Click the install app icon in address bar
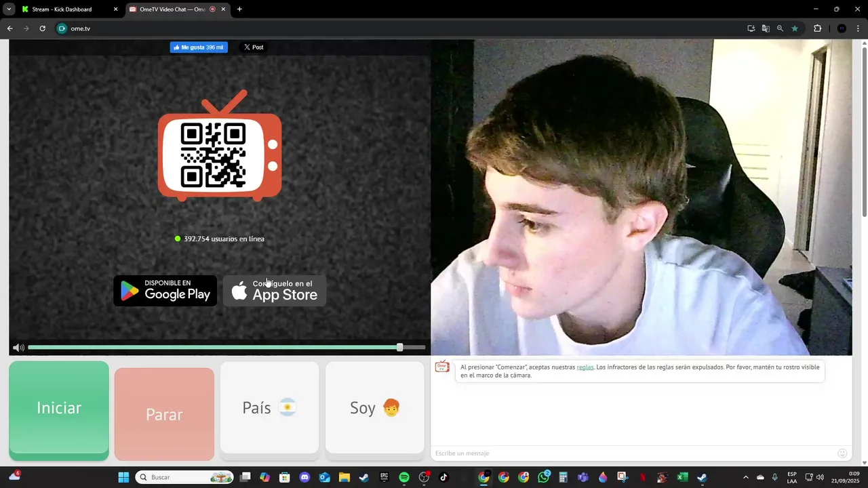This screenshot has width=868, height=488. click(x=751, y=28)
